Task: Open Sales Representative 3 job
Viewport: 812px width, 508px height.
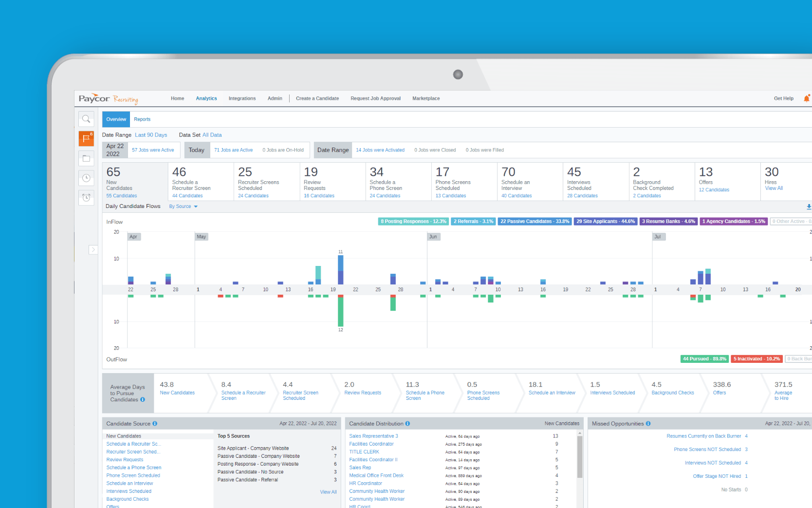Action: pos(373,436)
